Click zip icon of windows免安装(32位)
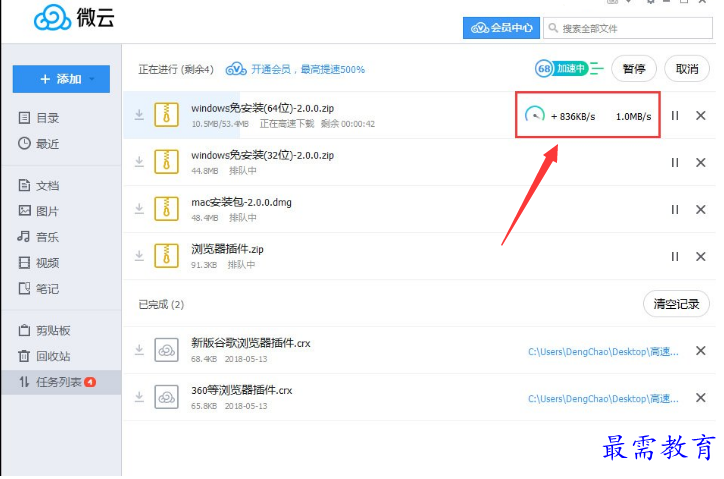 (166, 162)
